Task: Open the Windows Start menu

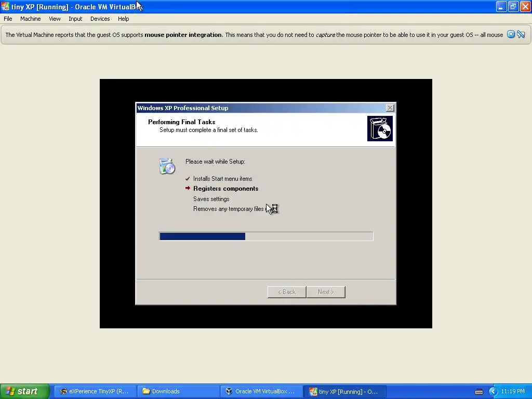Action: (x=24, y=391)
